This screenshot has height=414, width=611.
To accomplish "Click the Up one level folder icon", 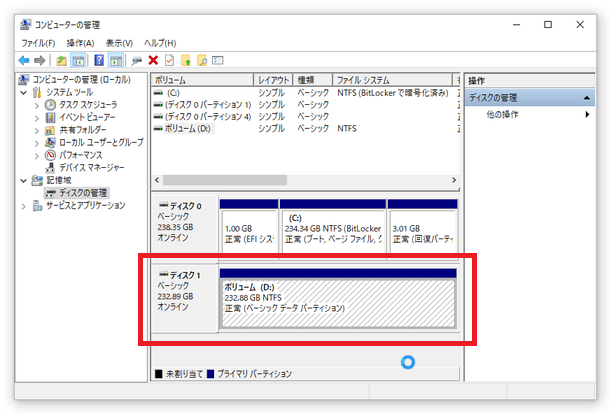I will [x=62, y=60].
